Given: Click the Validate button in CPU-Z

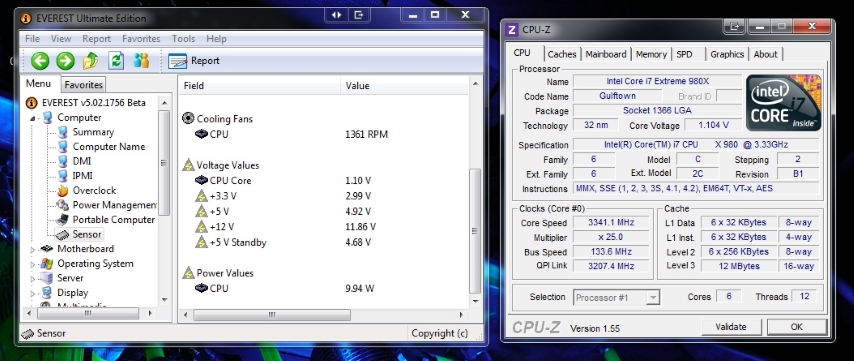Looking at the screenshot, I should point(731,327).
